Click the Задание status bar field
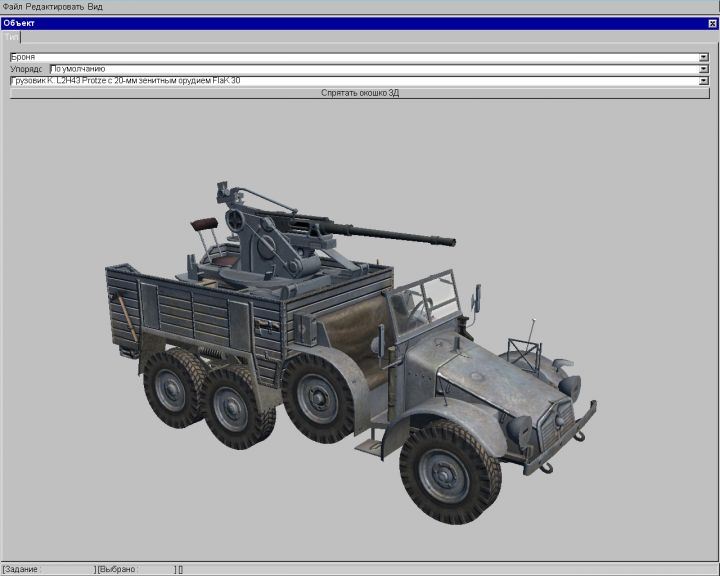Viewport: 720px width, 576px height. (50, 569)
